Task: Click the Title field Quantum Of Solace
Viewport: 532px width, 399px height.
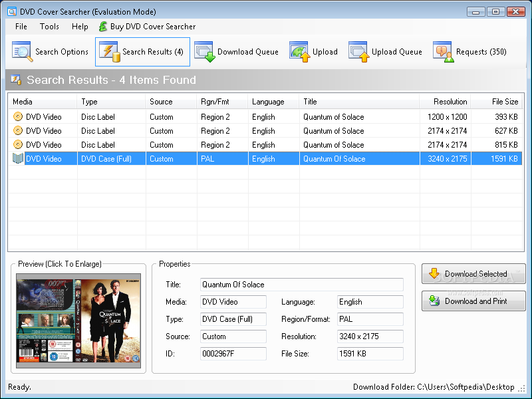Action: [x=302, y=285]
